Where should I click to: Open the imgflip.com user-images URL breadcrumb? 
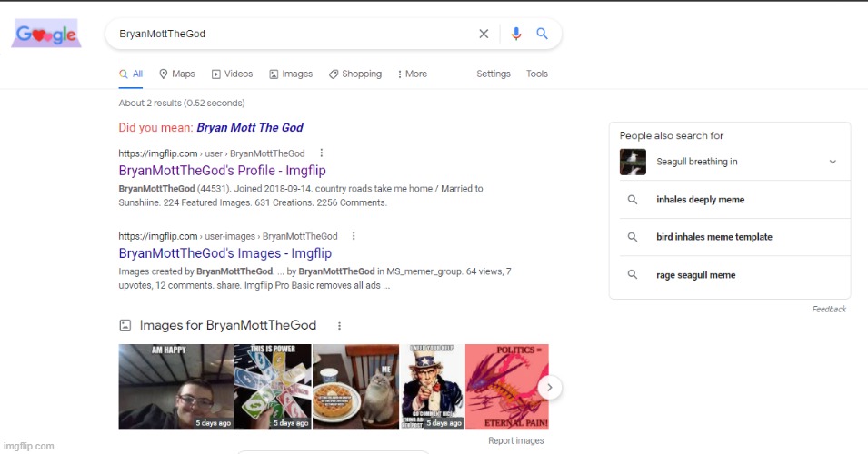(x=227, y=236)
